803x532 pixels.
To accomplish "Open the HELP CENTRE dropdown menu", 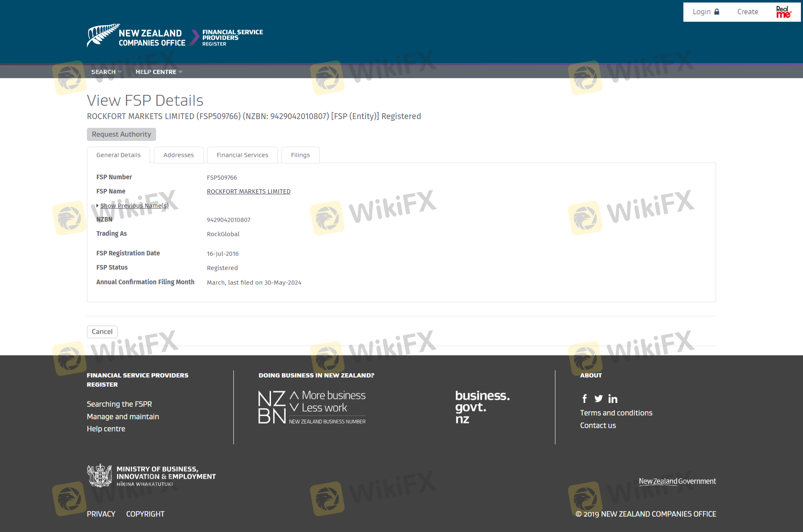I will point(159,72).
